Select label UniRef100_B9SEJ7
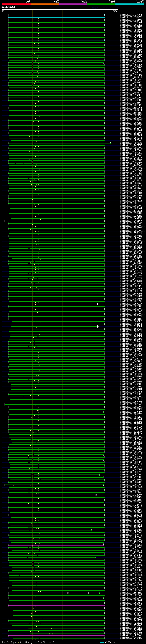 [x=131, y=48]
